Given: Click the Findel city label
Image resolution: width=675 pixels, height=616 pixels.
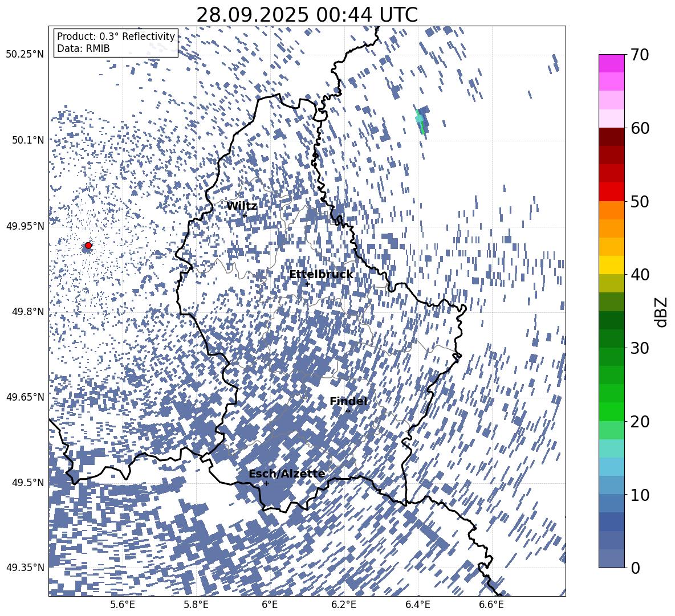Looking at the screenshot, I should coord(348,401).
